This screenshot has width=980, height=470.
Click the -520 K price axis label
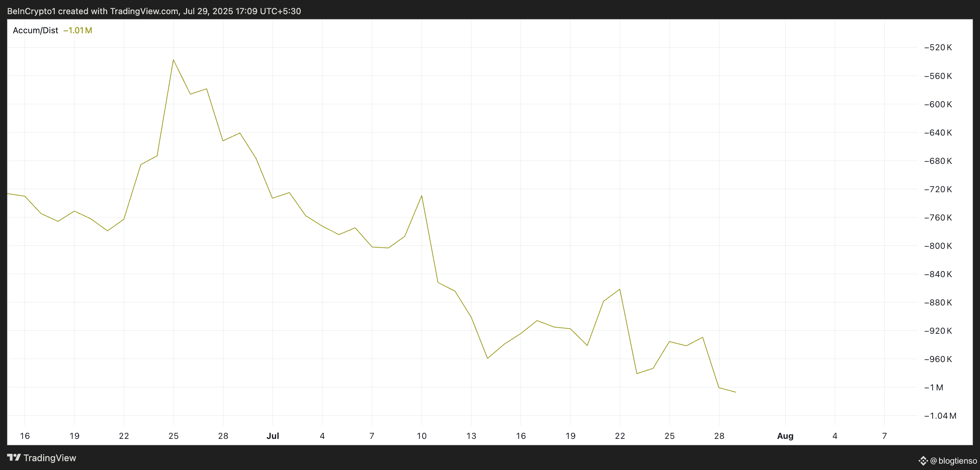pyautogui.click(x=938, y=47)
